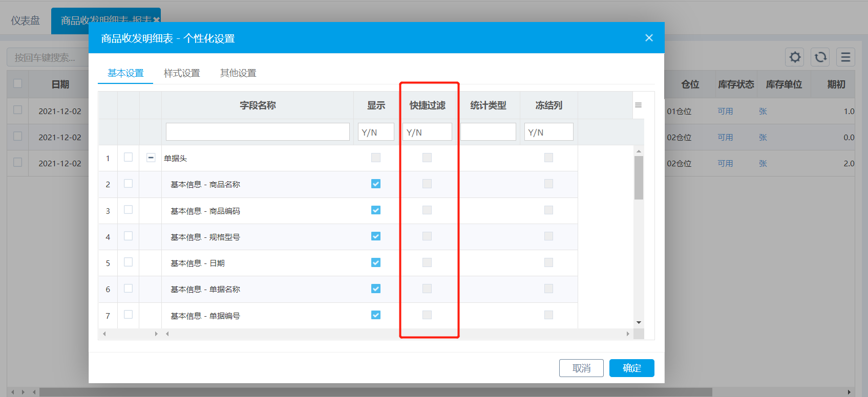Select row 7 checkbox for 单据编号
The width and height of the screenshot is (868, 397).
pyautogui.click(x=128, y=315)
